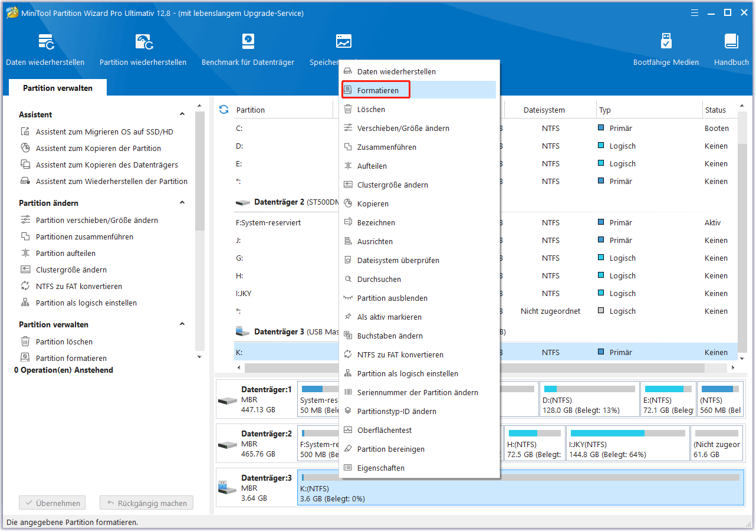Click Als aktiv markieren pin icon
The height and width of the screenshot is (532, 756).
click(x=348, y=317)
